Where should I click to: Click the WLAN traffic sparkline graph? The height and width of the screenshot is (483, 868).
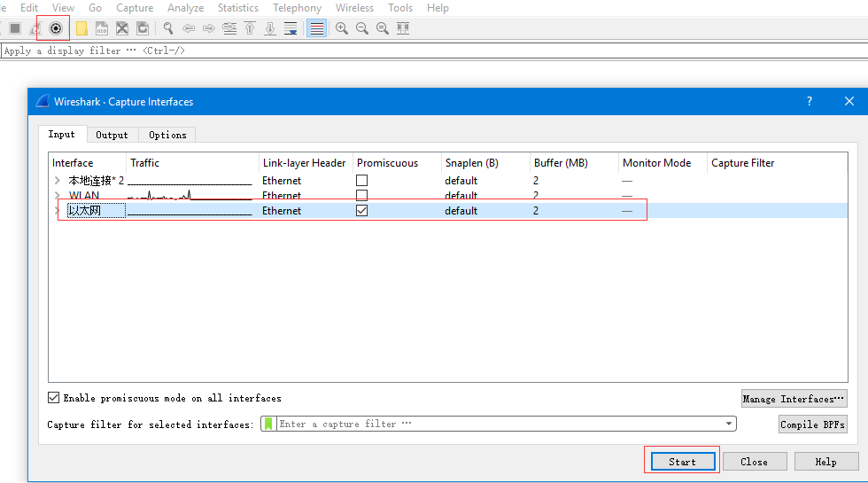pos(190,195)
